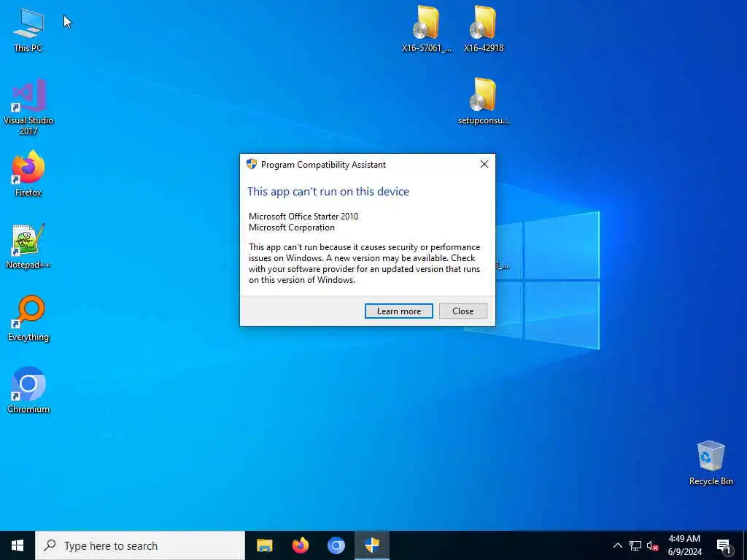The height and width of the screenshot is (560, 747).
Task: Select the X16-42918 installer icon
Action: 484,28
